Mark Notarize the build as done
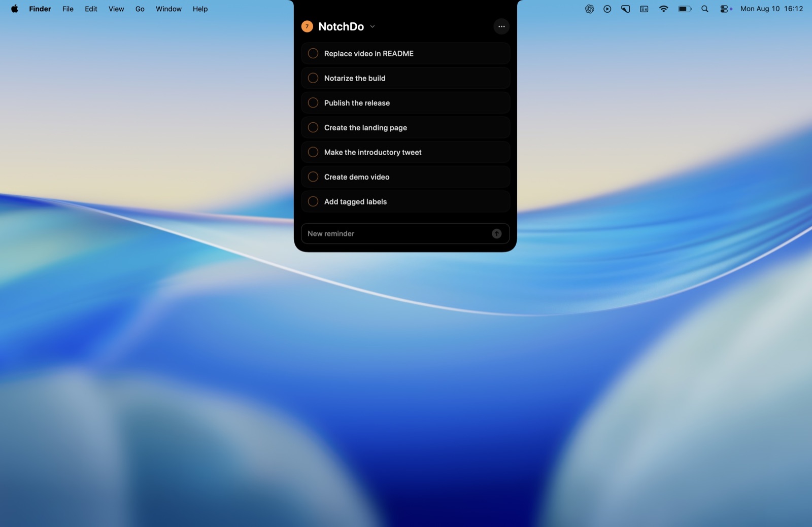Screen dimensions: 812x527 313,78
